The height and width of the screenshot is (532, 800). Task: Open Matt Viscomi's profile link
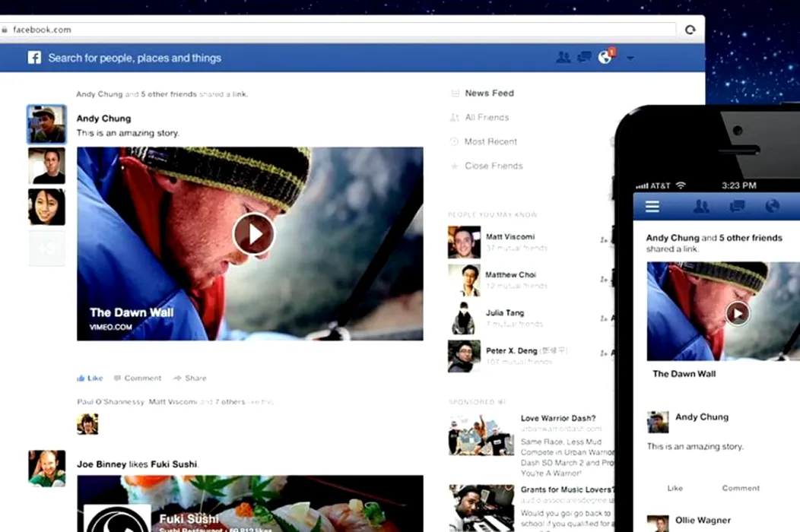coord(510,237)
